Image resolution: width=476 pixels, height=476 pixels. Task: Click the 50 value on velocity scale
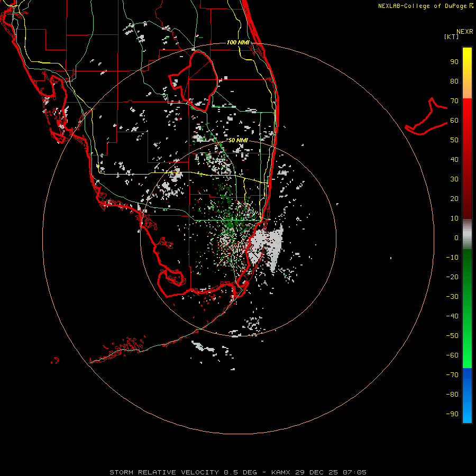click(x=454, y=140)
